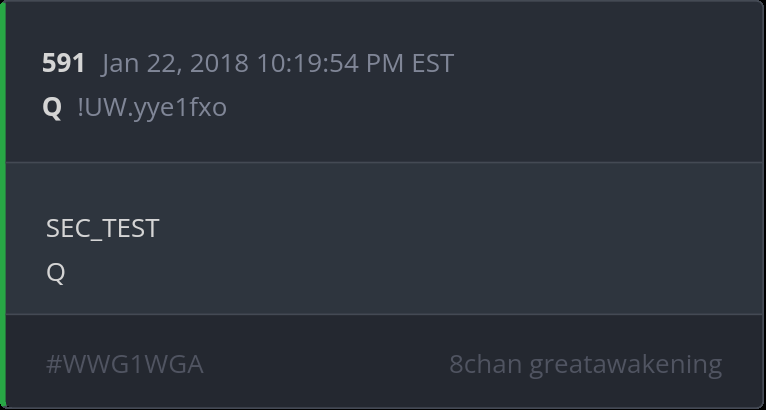This screenshot has height=410, width=766.
Task: Click the !UW.yye1fxo tripcode
Action: (152, 107)
